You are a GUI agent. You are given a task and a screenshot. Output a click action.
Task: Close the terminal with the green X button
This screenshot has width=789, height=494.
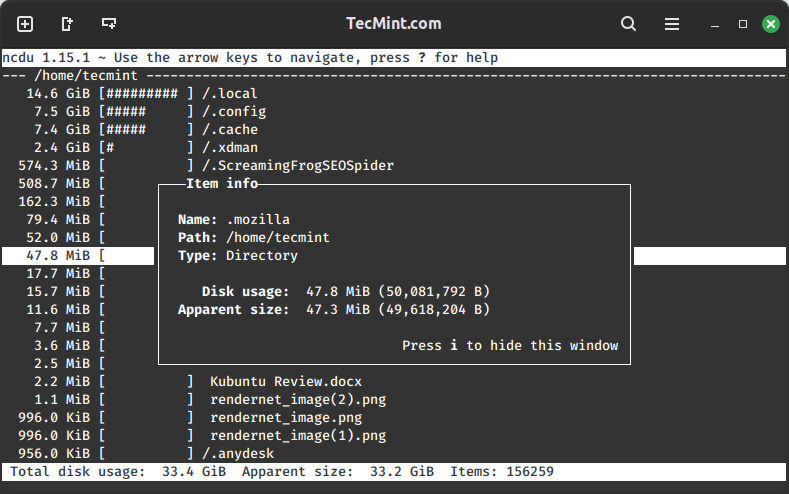(x=769, y=23)
